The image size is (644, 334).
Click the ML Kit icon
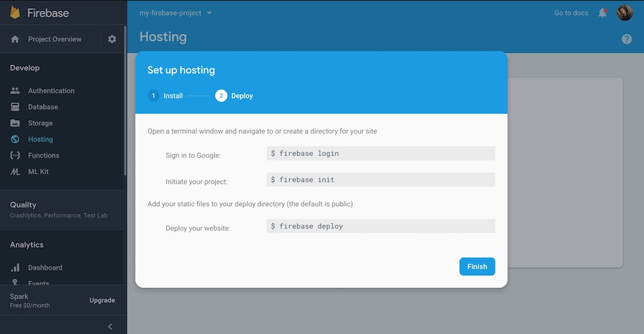(x=15, y=172)
